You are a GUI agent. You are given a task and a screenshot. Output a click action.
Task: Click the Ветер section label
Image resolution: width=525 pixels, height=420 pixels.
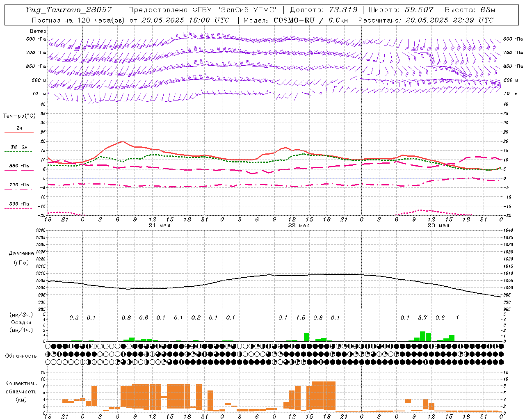[38, 31]
